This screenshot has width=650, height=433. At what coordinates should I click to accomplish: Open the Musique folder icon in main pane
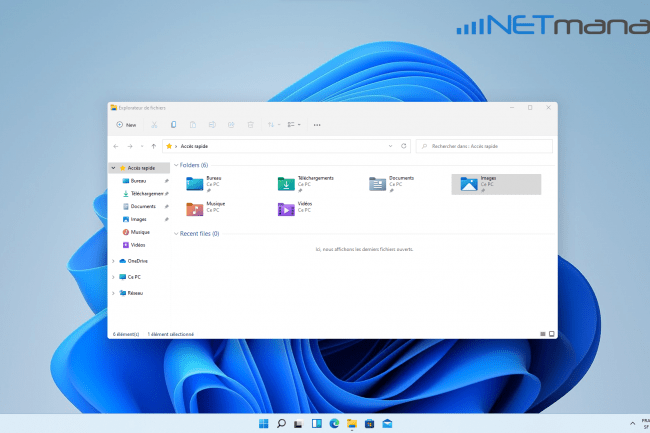click(194, 208)
